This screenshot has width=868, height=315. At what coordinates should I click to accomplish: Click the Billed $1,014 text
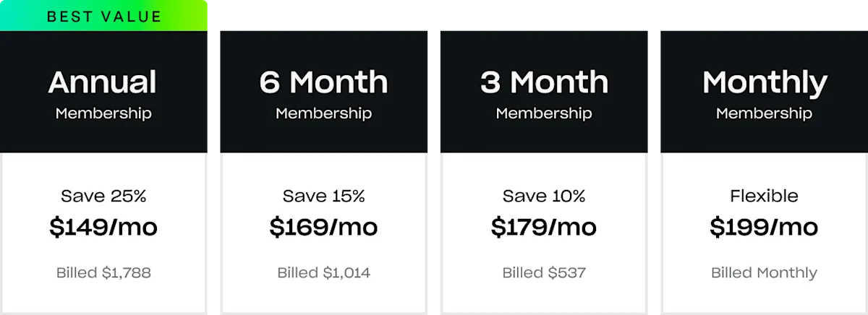pyautogui.click(x=323, y=273)
